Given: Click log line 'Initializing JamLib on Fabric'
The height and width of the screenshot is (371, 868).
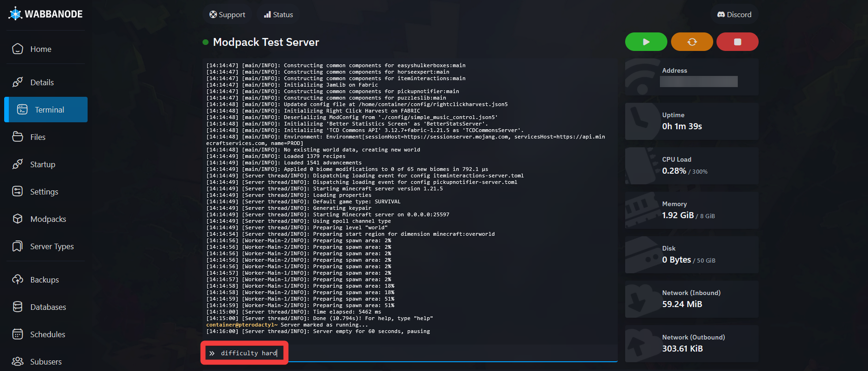Looking at the screenshot, I should [292, 85].
